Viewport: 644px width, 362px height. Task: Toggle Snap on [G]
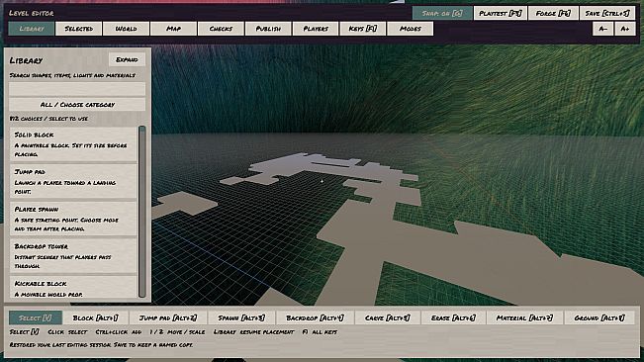[442, 13]
